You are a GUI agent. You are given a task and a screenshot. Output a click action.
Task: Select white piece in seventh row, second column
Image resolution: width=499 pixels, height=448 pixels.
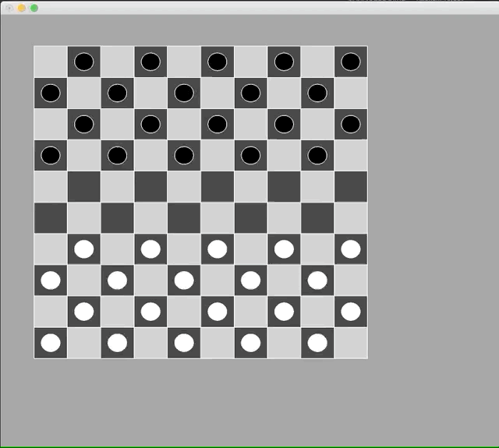[x=84, y=249]
